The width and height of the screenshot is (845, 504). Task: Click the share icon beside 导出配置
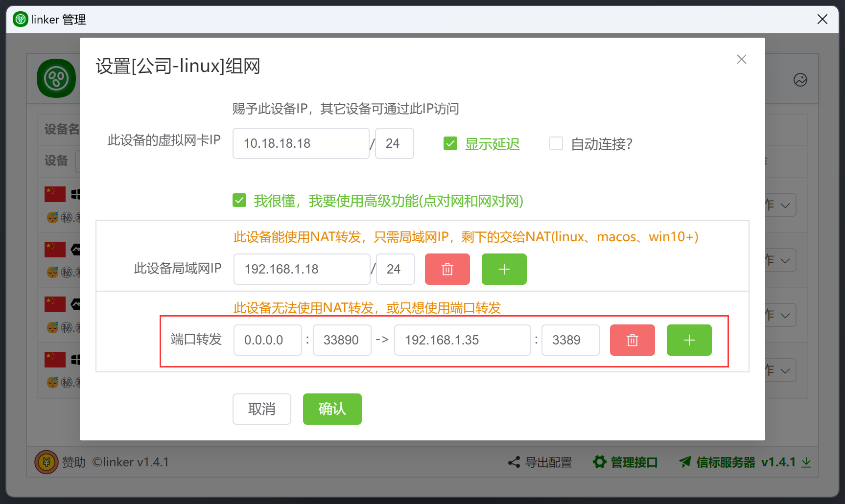[514, 462]
